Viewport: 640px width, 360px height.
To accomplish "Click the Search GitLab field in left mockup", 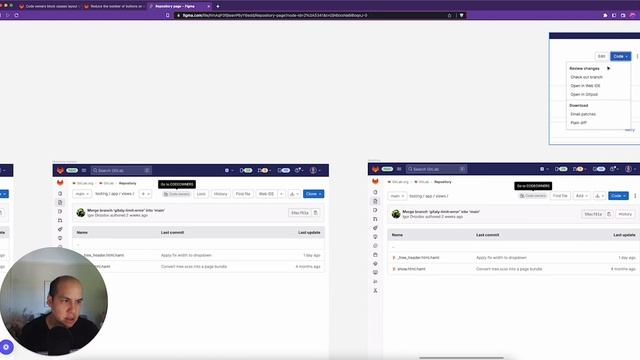I will (x=121, y=170).
